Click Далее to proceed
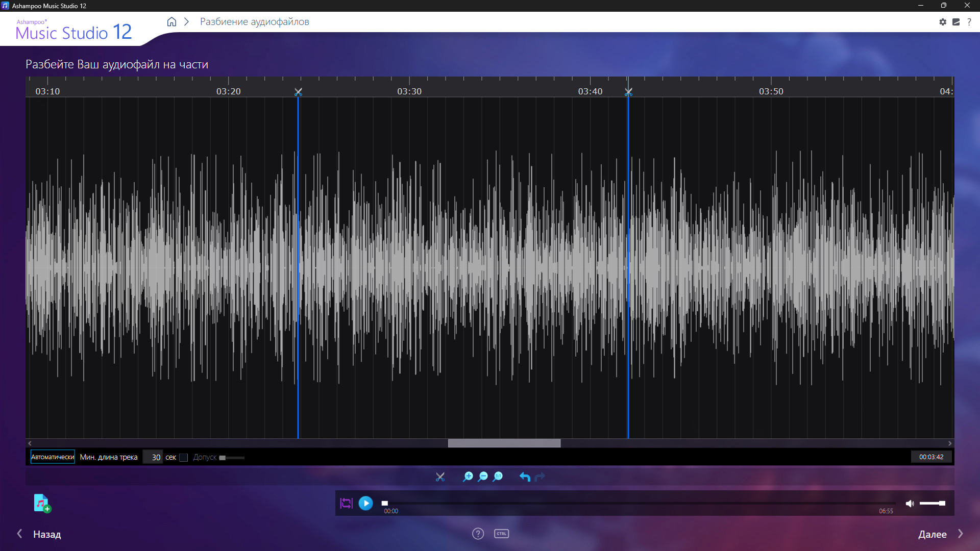Viewport: 980px width, 551px height. (x=932, y=534)
